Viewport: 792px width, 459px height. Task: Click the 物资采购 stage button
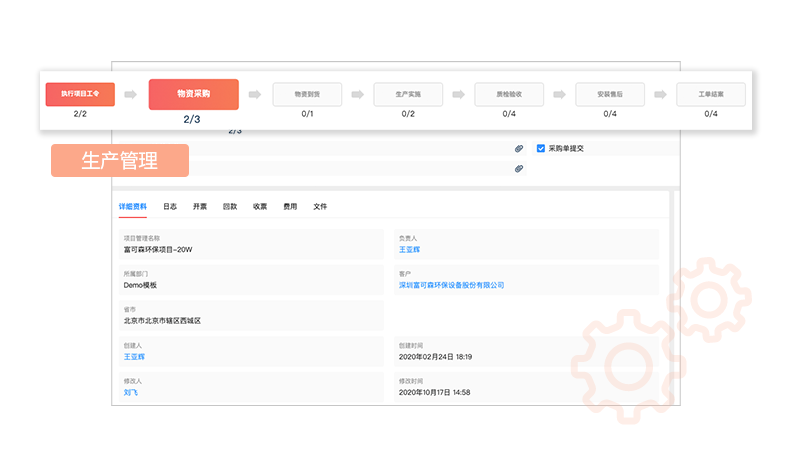coord(193,94)
